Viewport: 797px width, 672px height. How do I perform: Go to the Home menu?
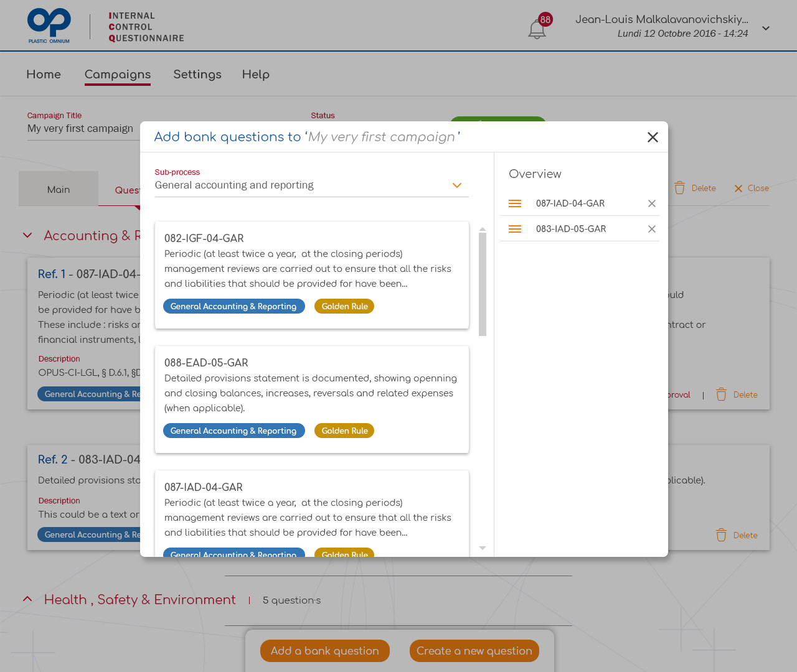pyautogui.click(x=44, y=74)
